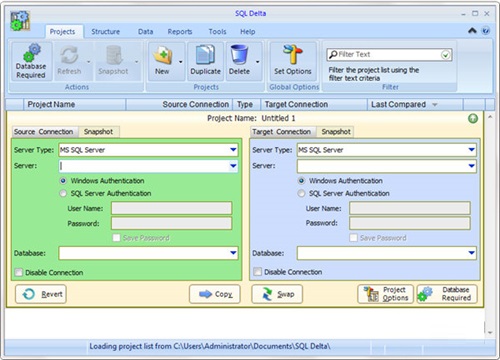Click the green circle arrow beside Project Name
The image size is (500, 360).
(x=473, y=118)
